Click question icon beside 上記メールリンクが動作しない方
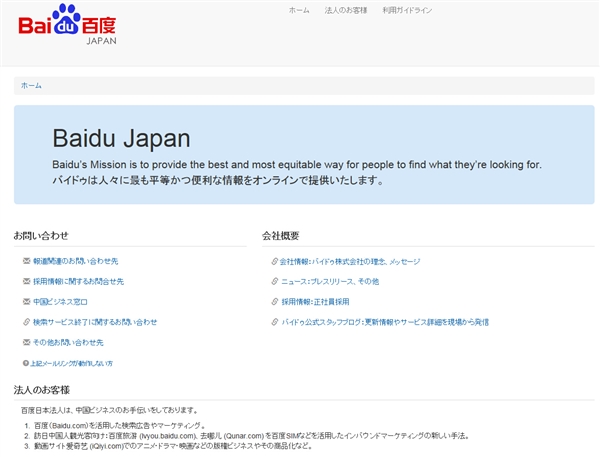Image resolution: width=600 pixels, height=457 pixels. 25,363
